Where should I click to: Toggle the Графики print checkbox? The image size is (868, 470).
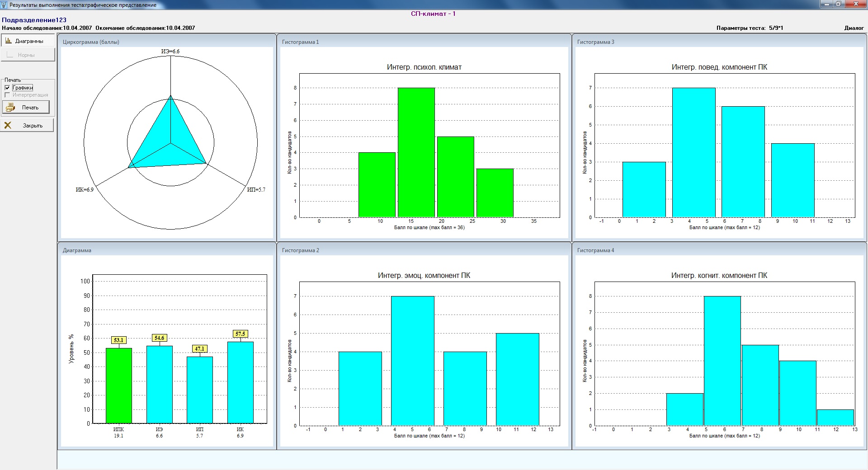point(7,88)
